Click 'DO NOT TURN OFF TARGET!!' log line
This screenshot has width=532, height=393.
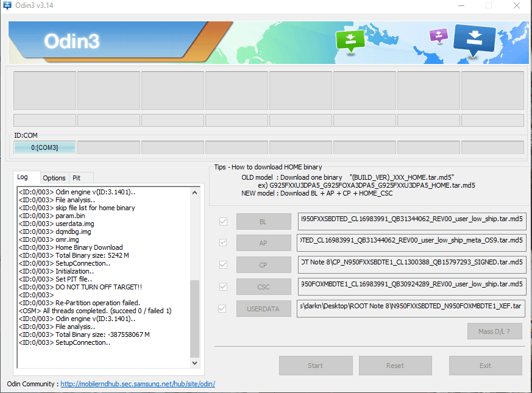[x=80, y=287]
